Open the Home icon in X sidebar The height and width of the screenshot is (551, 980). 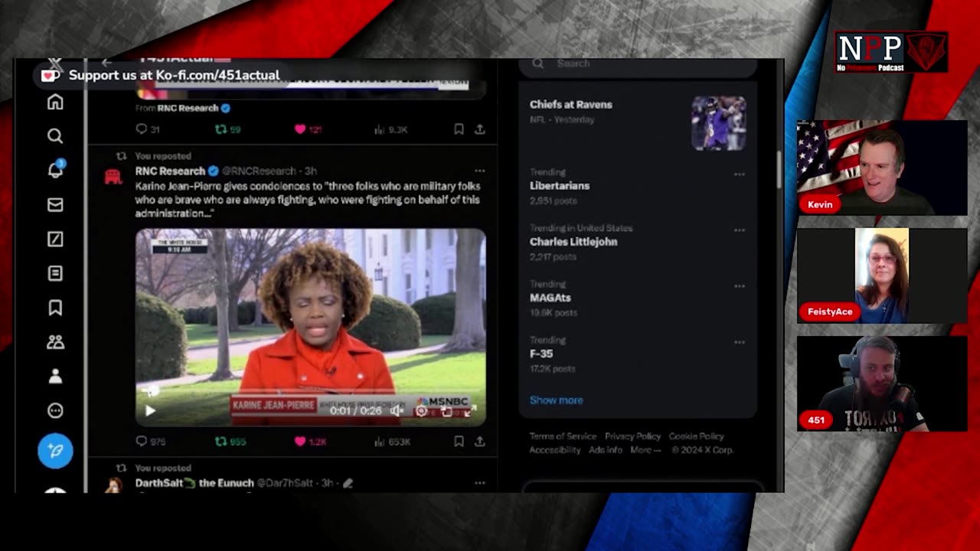tap(55, 102)
